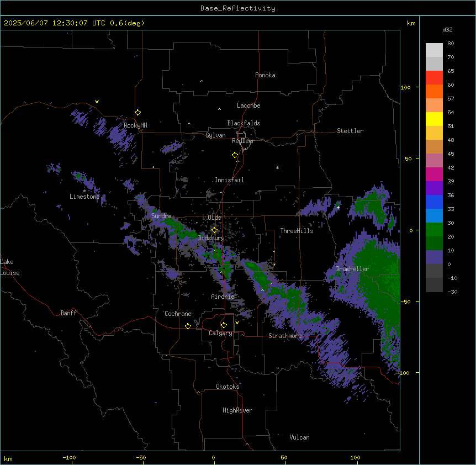Click the Airdrie city label
The height and width of the screenshot is (465, 476).
point(223,297)
